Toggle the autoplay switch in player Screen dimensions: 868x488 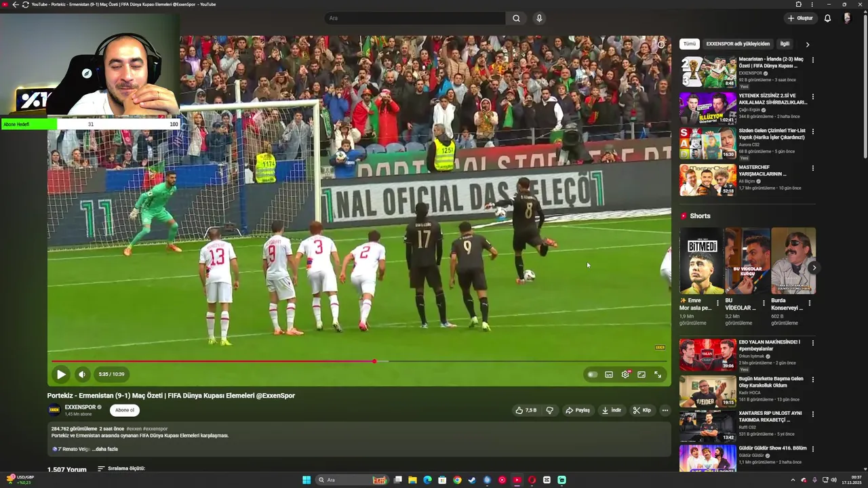pyautogui.click(x=593, y=374)
